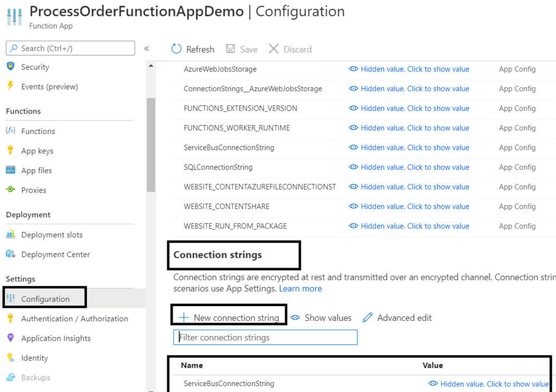The image size is (556, 392).
Task: Open App files menu item
Action: [36, 170]
